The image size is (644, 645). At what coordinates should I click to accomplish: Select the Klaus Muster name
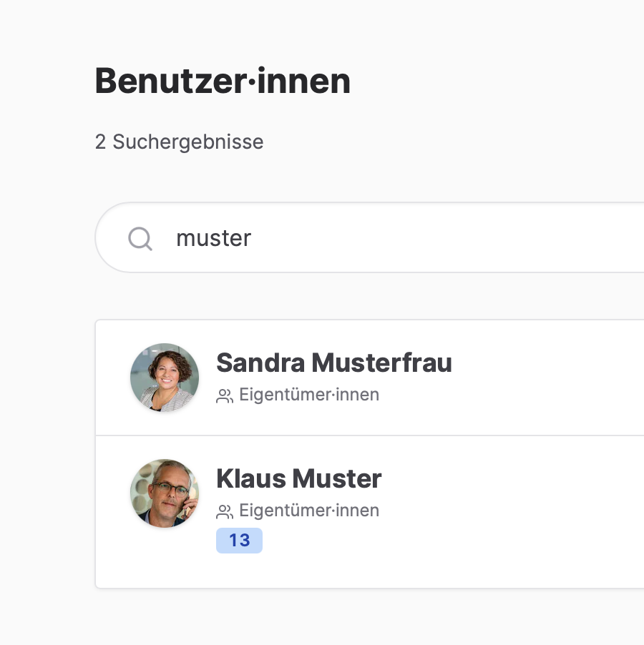click(x=298, y=478)
